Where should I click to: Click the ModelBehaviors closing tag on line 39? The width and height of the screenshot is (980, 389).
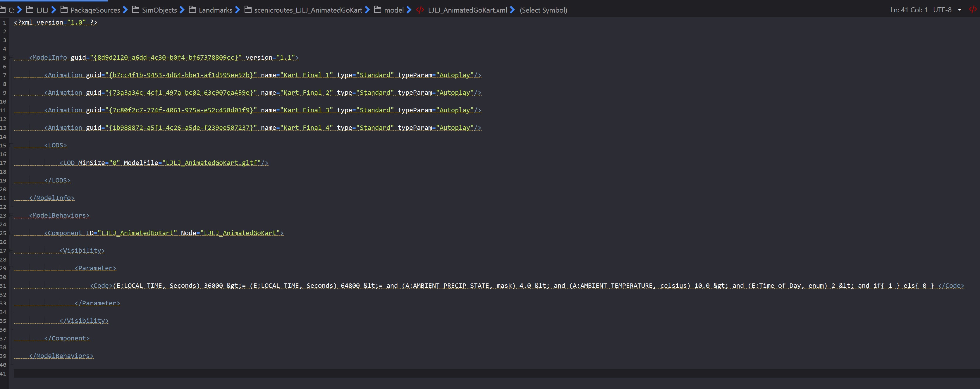pyautogui.click(x=61, y=356)
